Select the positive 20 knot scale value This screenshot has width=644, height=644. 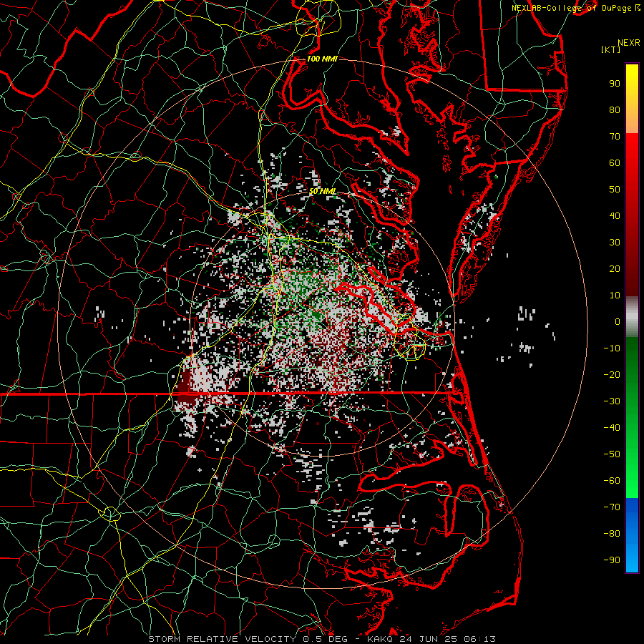click(x=615, y=269)
